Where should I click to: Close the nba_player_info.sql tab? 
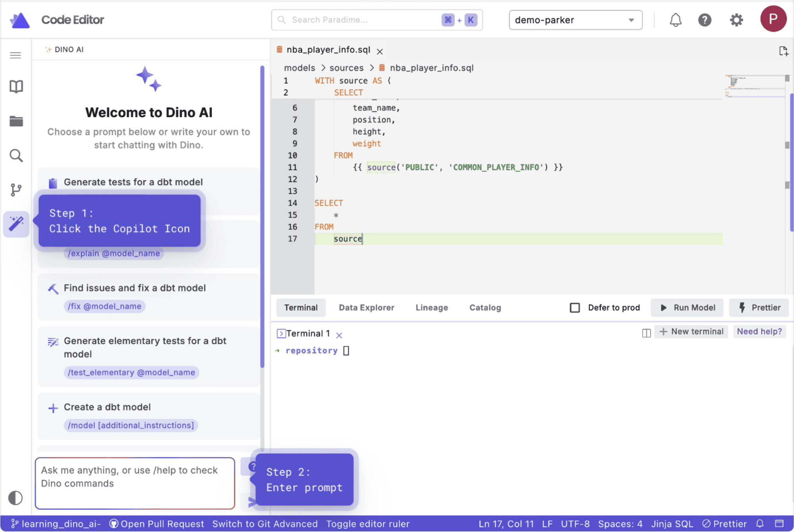[380, 52]
